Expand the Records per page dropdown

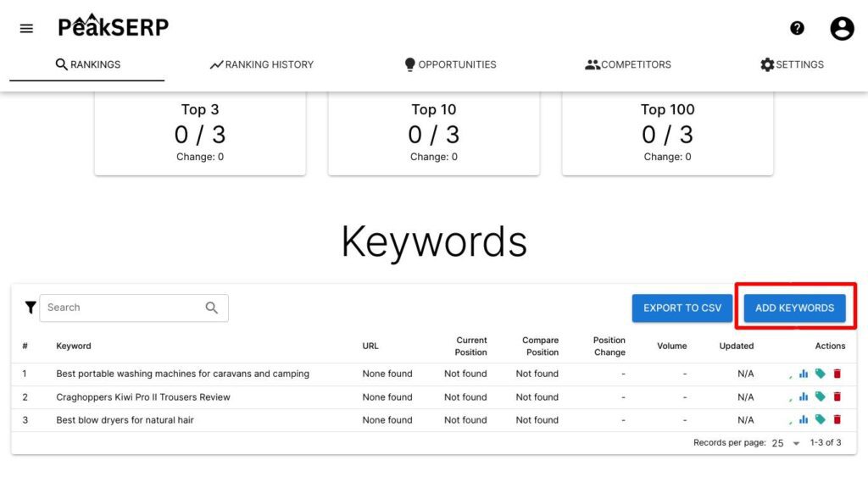786,443
